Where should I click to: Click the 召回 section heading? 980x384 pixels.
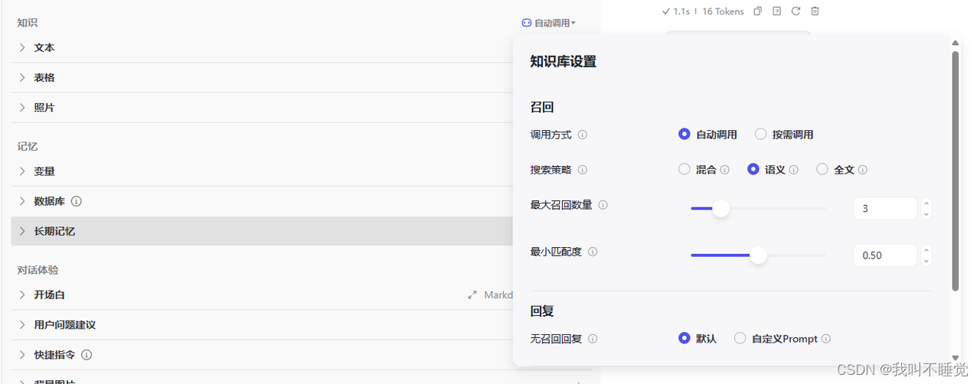coord(541,107)
